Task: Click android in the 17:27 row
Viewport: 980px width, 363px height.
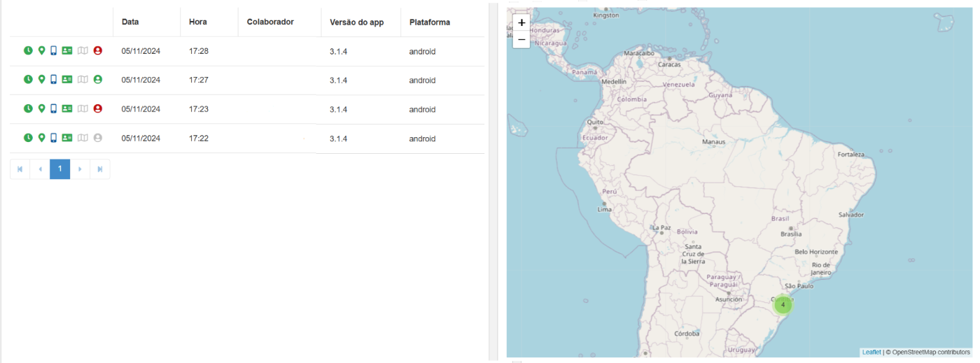Action: (x=423, y=80)
